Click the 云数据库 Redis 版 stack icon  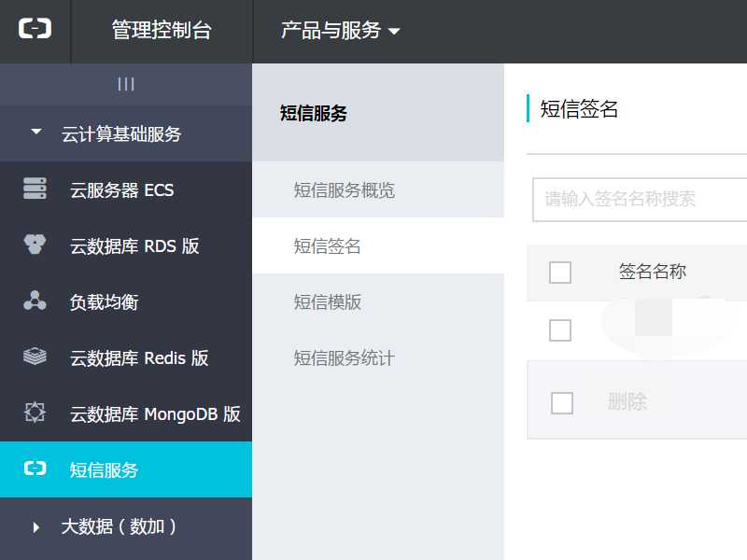[35, 357]
